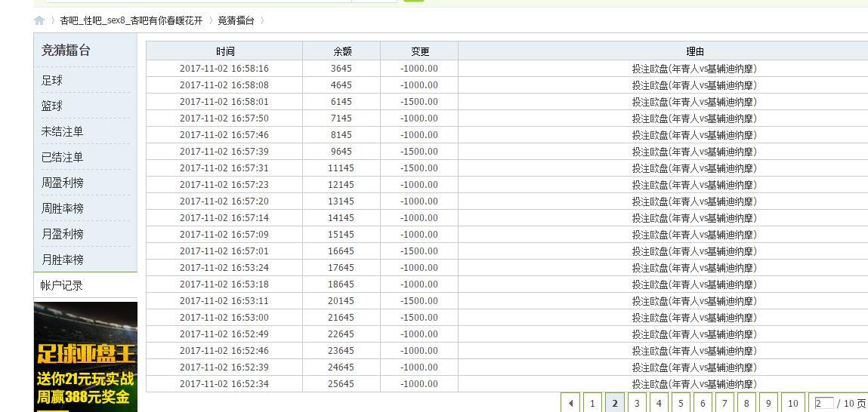The image size is (868, 412).
Task: Select 足球 in the sidebar
Action: click(x=52, y=80)
